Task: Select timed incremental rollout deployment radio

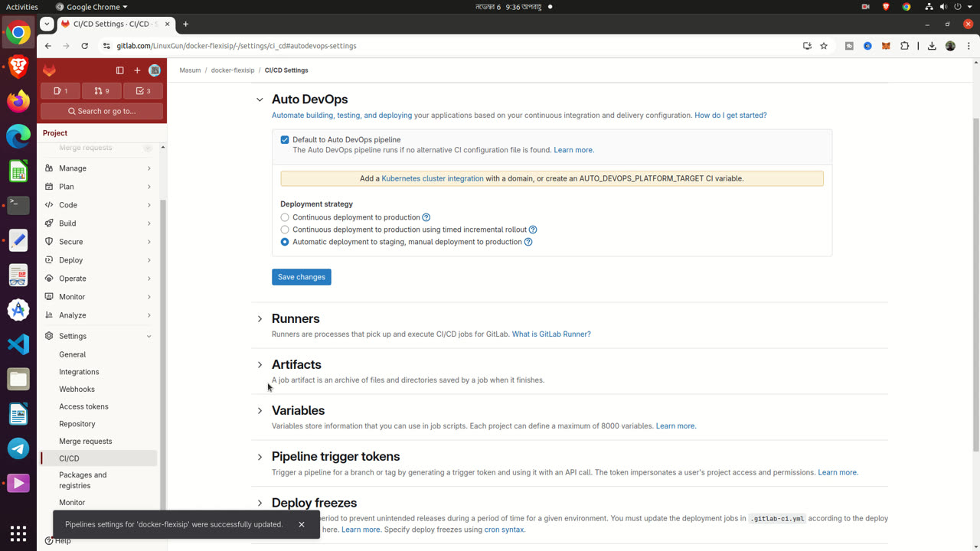Action: (285, 230)
